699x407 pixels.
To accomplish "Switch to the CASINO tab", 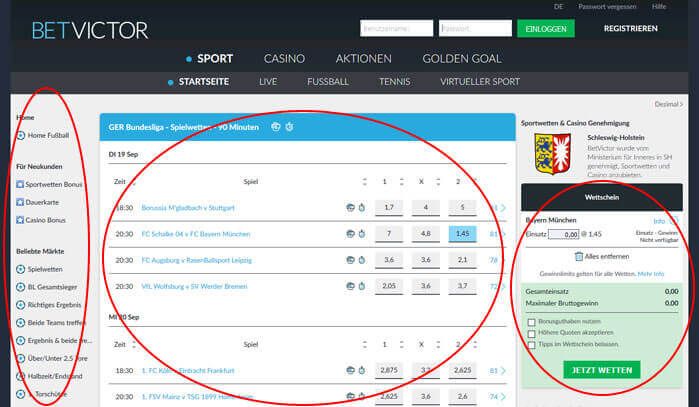I will (x=284, y=58).
